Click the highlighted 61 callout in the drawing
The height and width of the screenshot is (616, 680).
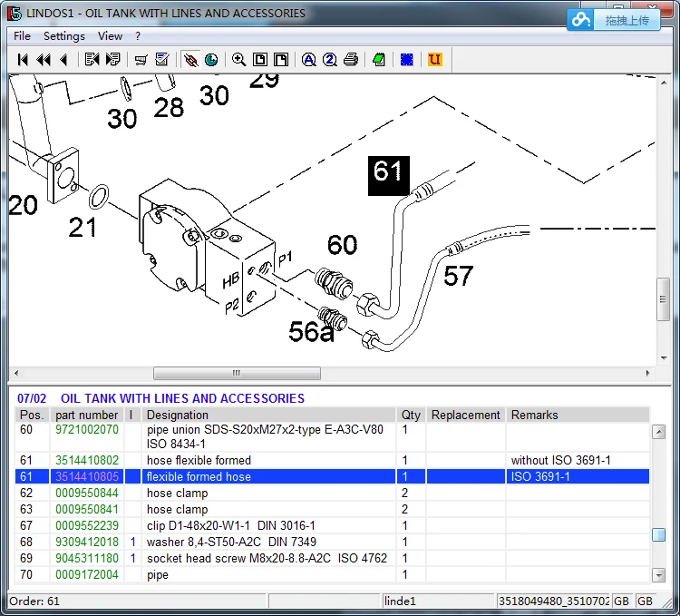pyautogui.click(x=389, y=176)
